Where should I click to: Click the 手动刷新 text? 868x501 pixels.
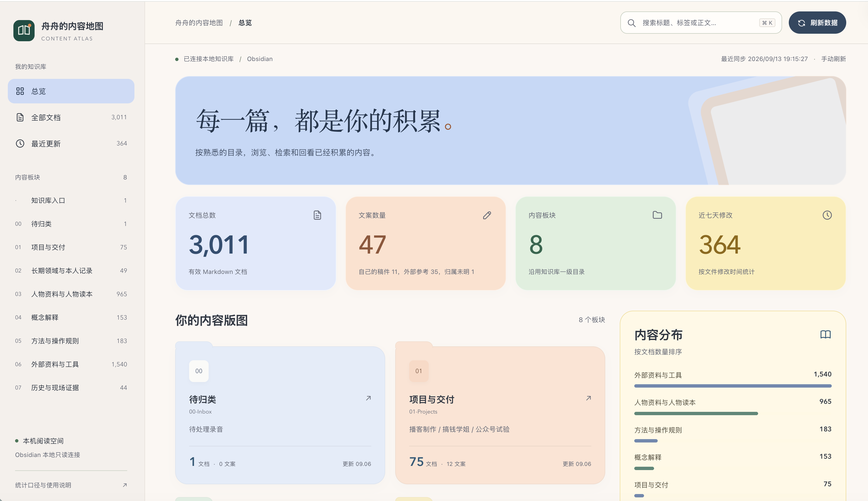(x=834, y=59)
